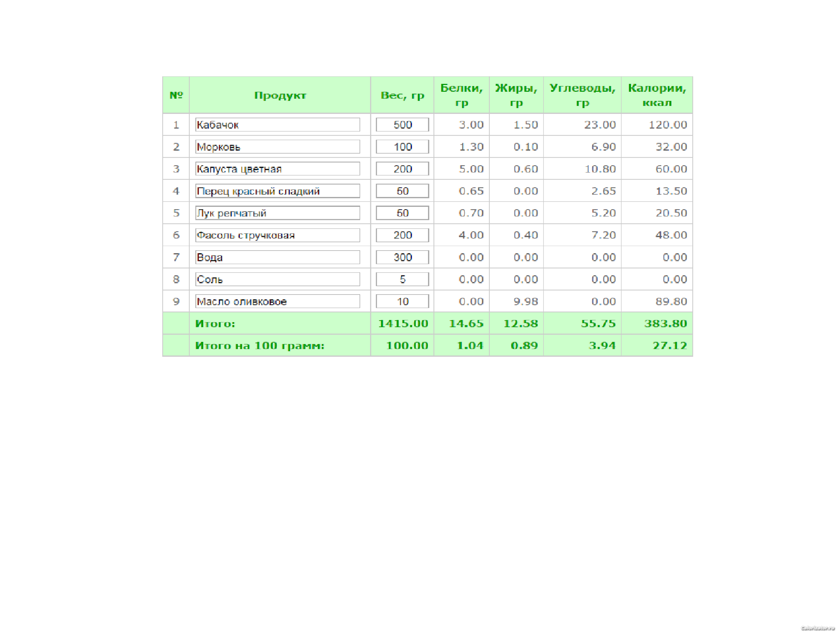Viewport: 840px width, 633px height.
Task: Click the weight field with value 500
Action: click(x=403, y=125)
